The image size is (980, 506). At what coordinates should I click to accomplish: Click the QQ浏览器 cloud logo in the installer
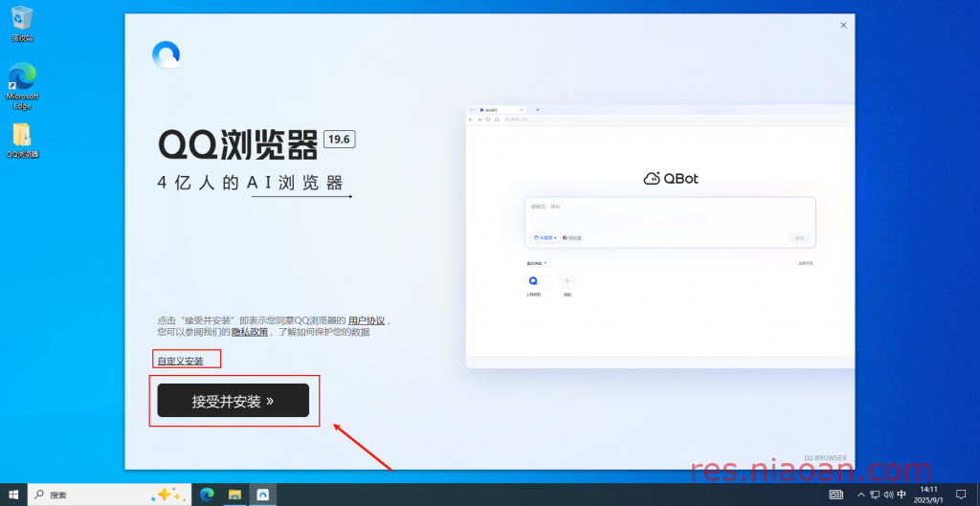click(x=167, y=55)
